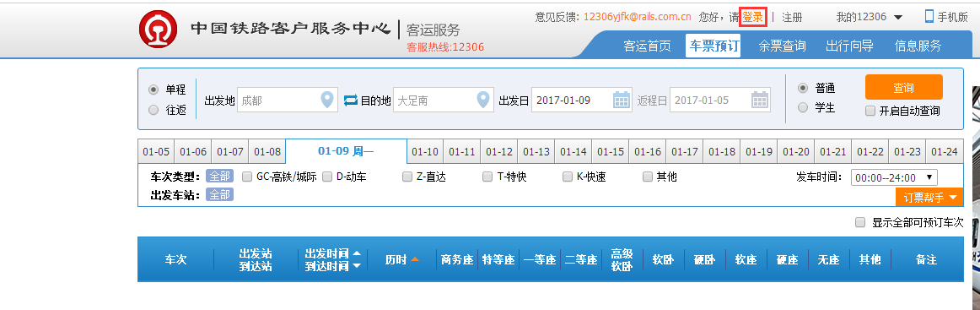Select date tab 01-24

[x=945, y=151]
